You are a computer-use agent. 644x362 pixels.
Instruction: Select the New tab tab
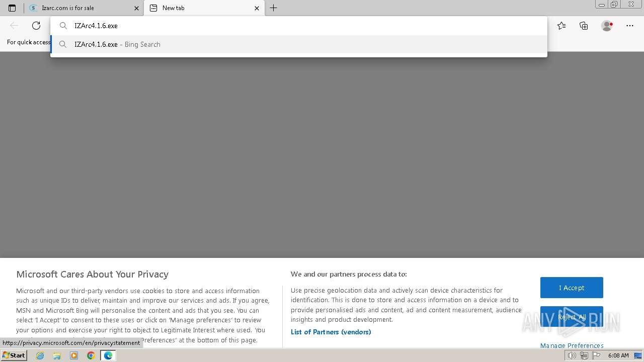pos(204,8)
